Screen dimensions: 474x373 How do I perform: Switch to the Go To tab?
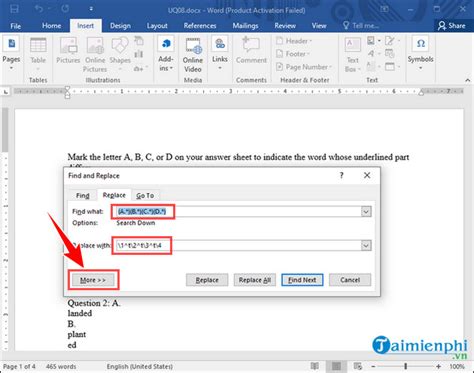coord(145,195)
